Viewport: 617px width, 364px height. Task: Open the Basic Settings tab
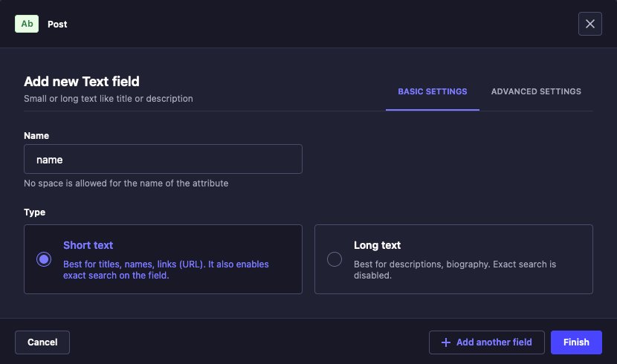click(433, 91)
